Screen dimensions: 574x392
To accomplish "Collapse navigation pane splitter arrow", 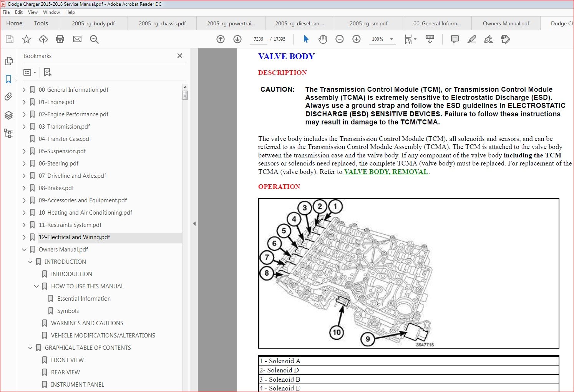I will tap(194, 223).
